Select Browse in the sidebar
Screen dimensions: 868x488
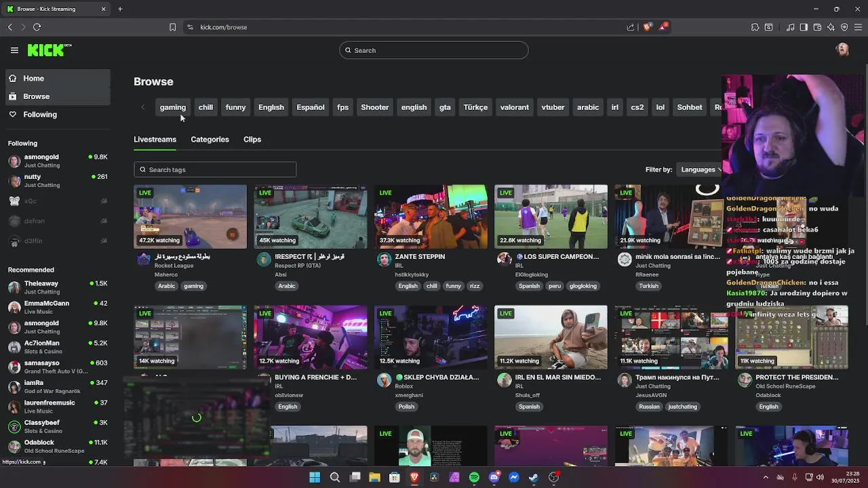(x=58, y=96)
